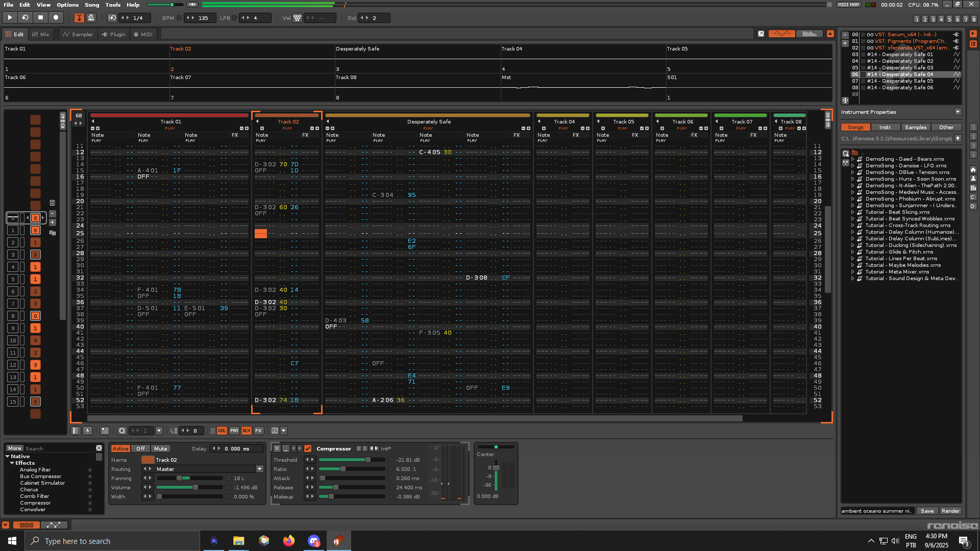Viewport: 980px width, 551px height.
Task: Switch to the Sampler tab
Action: click(78, 34)
